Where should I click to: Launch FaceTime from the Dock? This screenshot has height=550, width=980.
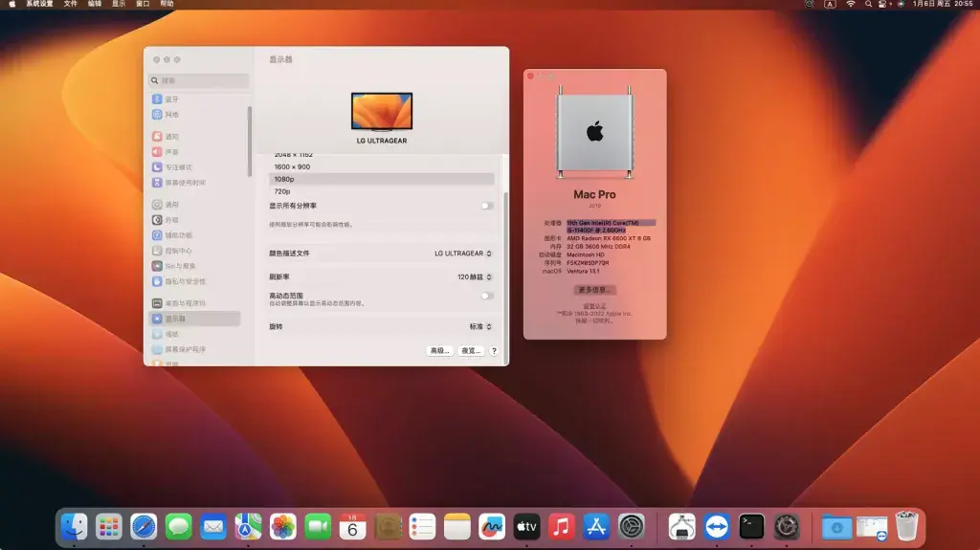tap(318, 526)
